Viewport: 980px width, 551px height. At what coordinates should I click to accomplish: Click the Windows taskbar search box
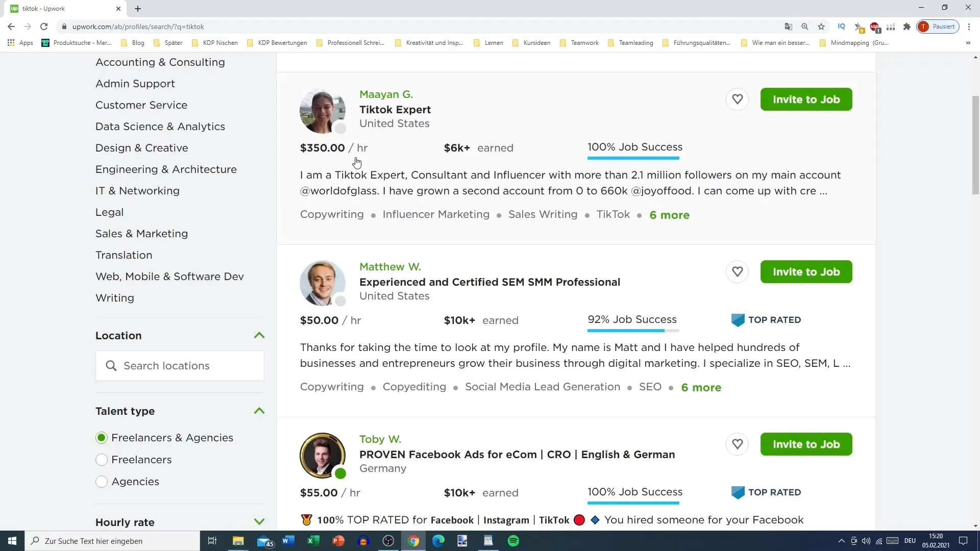coord(112,541)
